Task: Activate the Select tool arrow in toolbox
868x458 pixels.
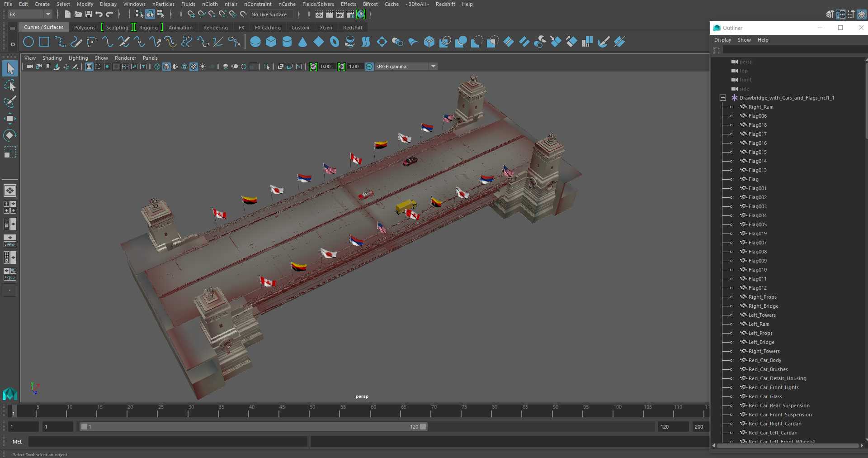Action: (10, 69)
